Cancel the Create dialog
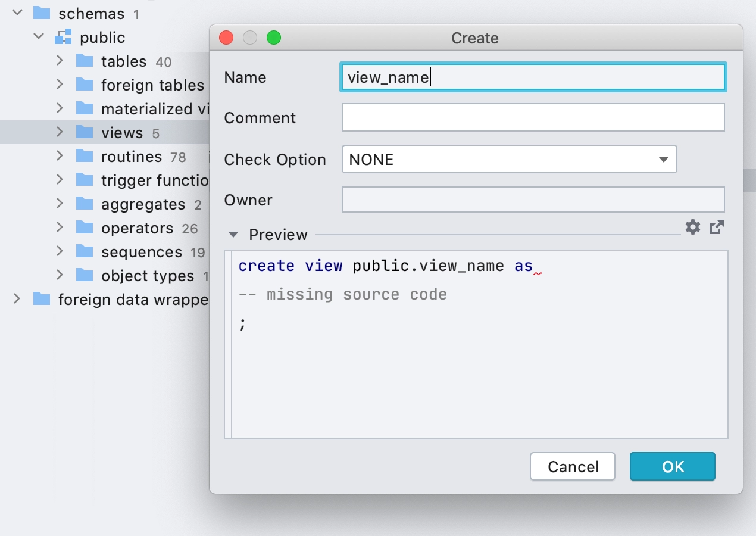The height and width of the screenshot is (536, 756). pos(573,466)
